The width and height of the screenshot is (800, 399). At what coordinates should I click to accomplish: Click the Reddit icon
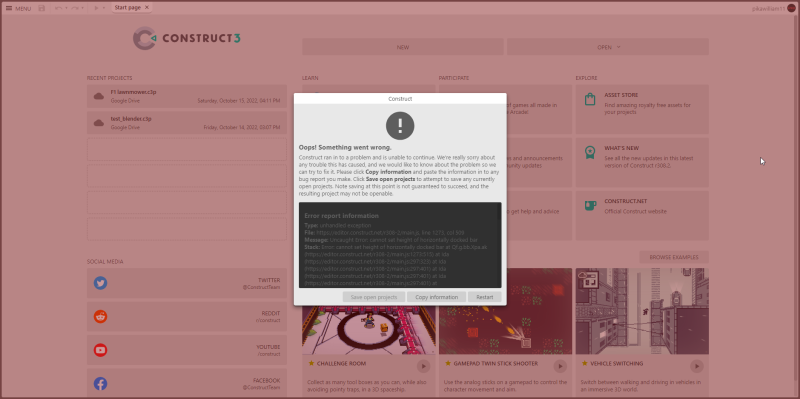(x=101, y=316)
